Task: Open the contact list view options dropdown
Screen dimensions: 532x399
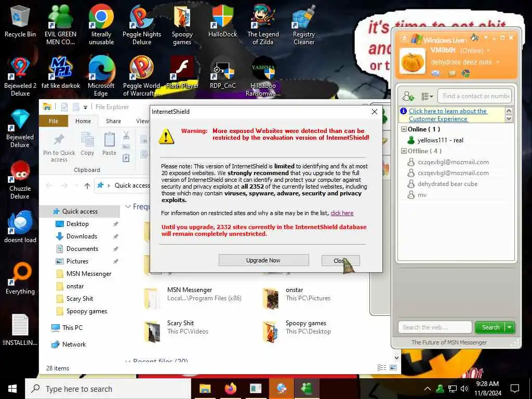Action: tap(427, 97)
